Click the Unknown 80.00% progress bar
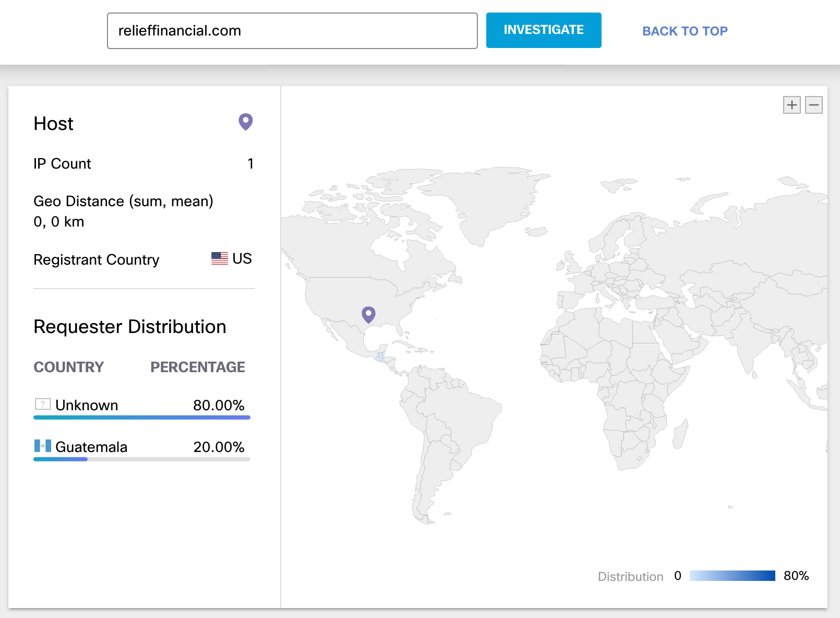This screenshot has width=840, height=618. coord(142,418)
